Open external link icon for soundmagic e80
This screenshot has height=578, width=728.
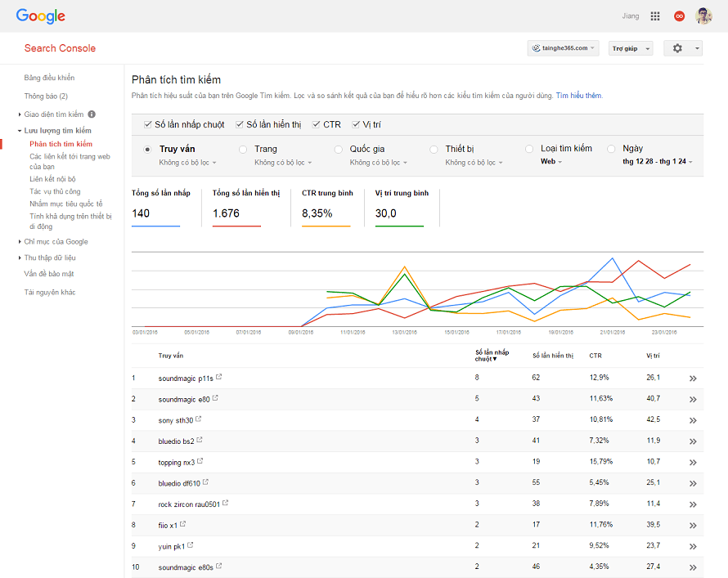(215, 398)
